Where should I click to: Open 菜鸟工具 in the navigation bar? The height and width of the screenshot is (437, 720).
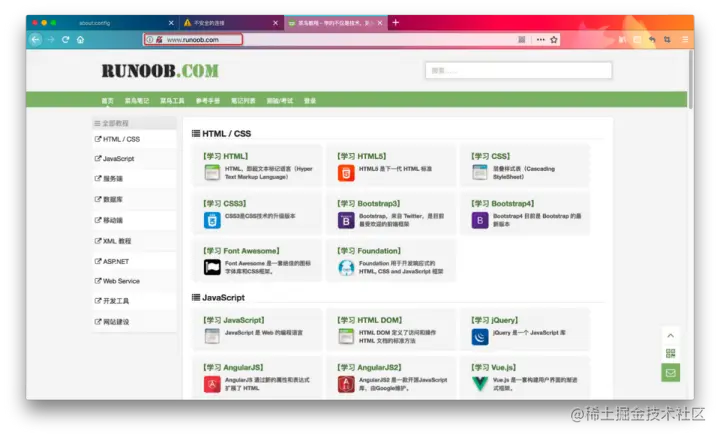(x=172, y=101)
